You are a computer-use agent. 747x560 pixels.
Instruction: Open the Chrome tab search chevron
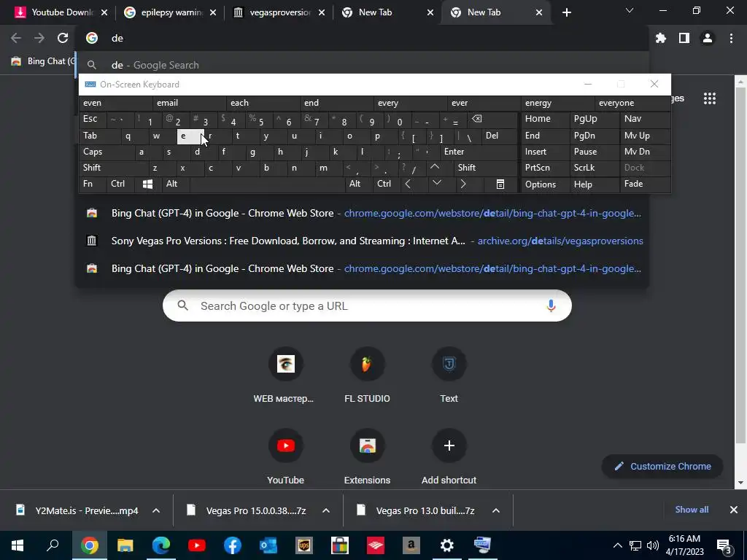[630, 10]
